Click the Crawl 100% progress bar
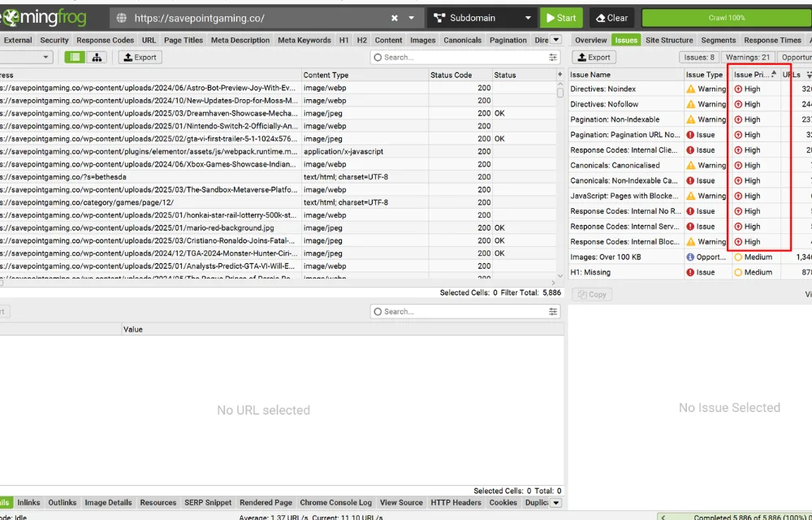This screenshot has height=520, width=812. (725, 17)
